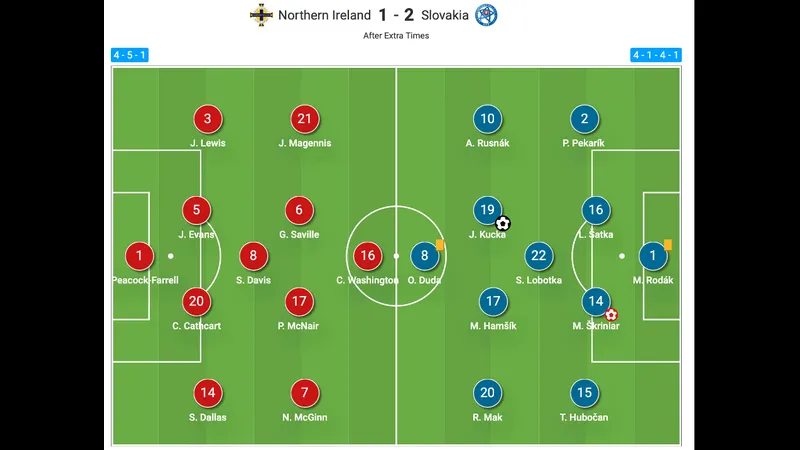Screen dimensions: 800x450
Task: Click the own-goal ball icon near M. Škriniar
Action: (611, 314)
